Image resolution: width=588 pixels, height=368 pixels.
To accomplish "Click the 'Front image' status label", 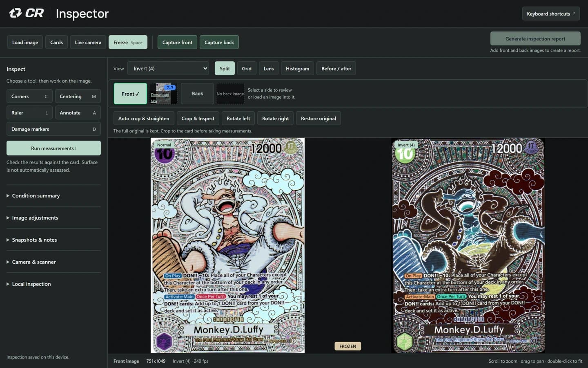I will tap(126, 361).
